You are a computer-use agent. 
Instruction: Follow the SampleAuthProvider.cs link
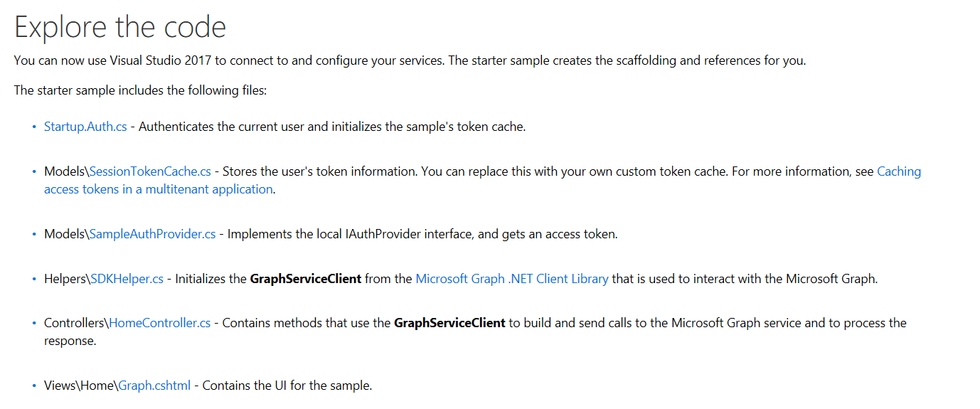click(x=152, y=234)
